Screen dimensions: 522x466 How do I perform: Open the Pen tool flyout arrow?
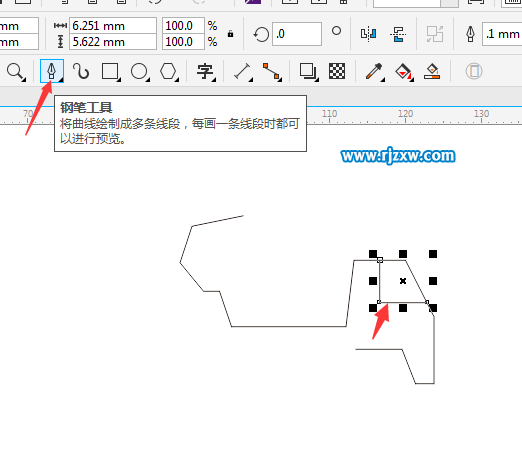[x=61, y=80]
